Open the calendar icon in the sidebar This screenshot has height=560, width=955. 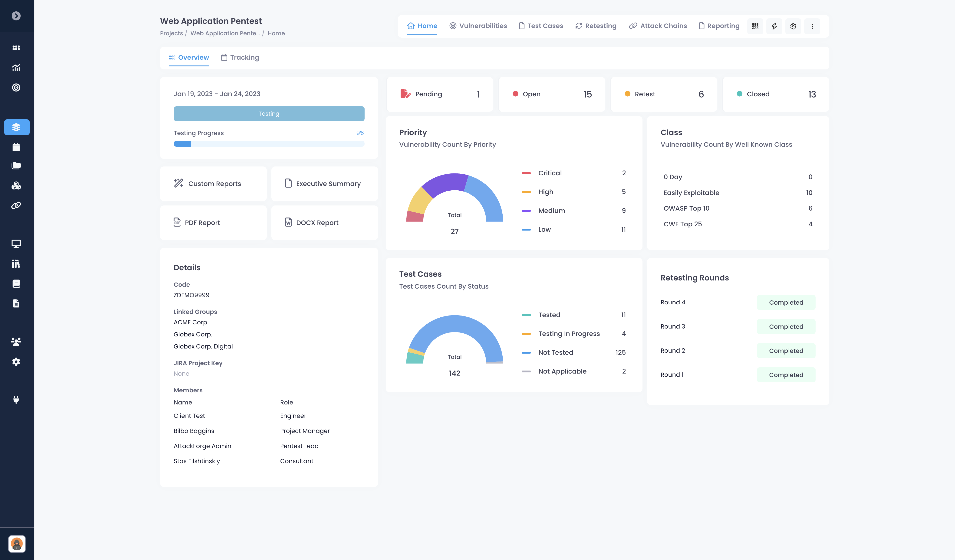[x=16, y=147]
